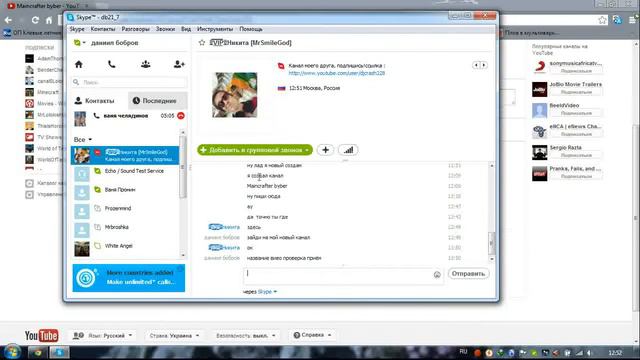Screen dimensions: 640x360
Task: Open sonymusicafricatv channel in YouTube sidebar
Action: 575,63
